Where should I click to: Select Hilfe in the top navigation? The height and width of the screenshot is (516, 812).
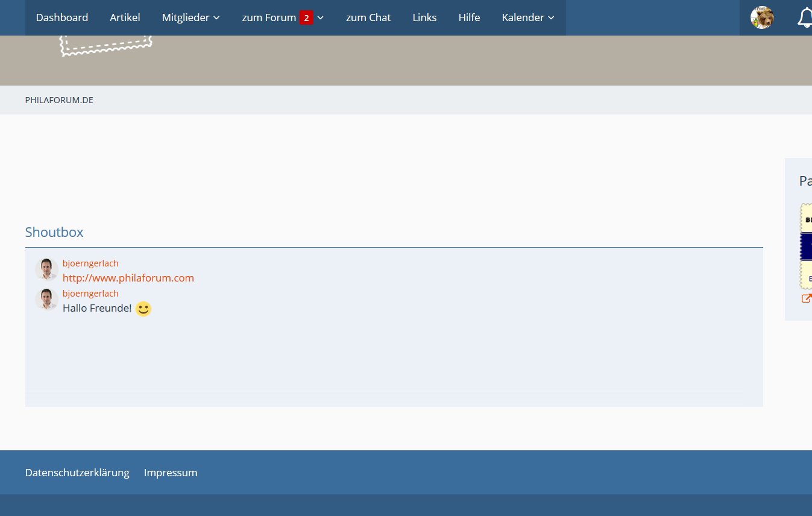[469, 17]
